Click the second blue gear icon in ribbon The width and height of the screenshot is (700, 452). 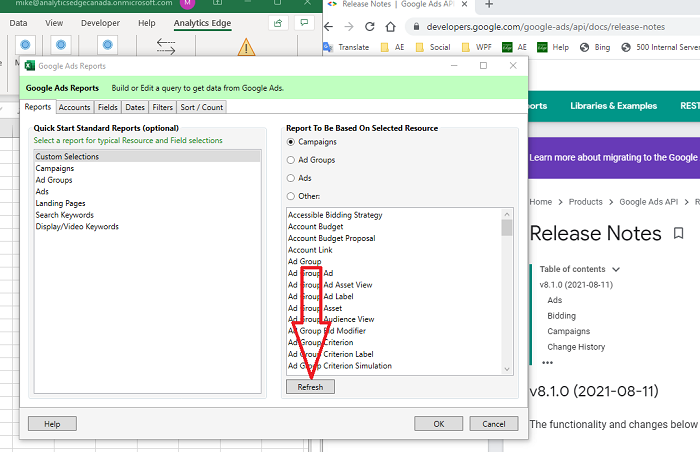(x=61, y=45)
